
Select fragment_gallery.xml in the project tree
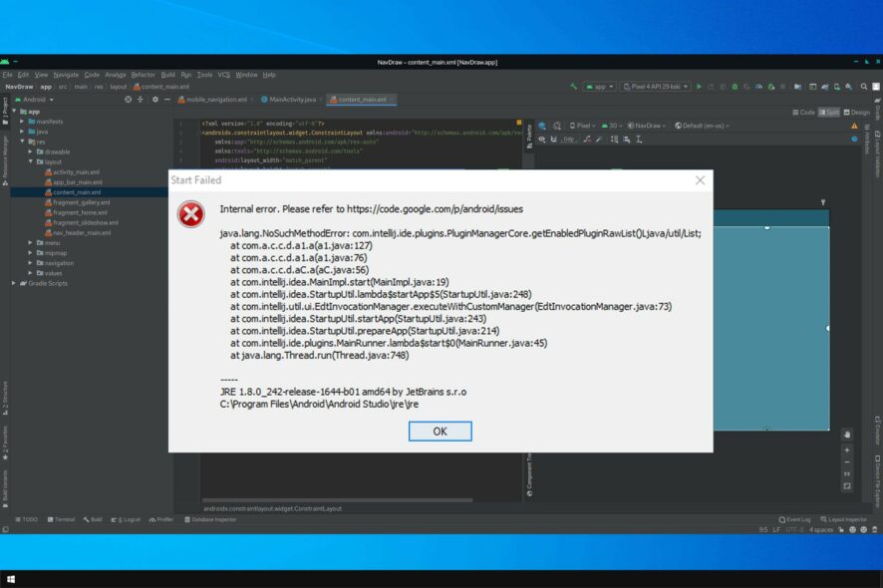pos(77,202)
